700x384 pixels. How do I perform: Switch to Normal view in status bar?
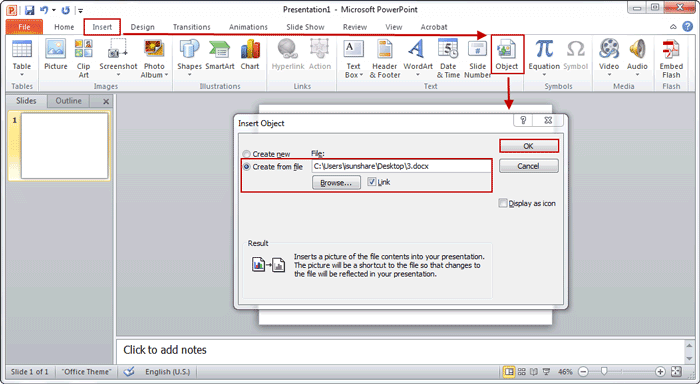pyautogui.click(x=508, y=371)
